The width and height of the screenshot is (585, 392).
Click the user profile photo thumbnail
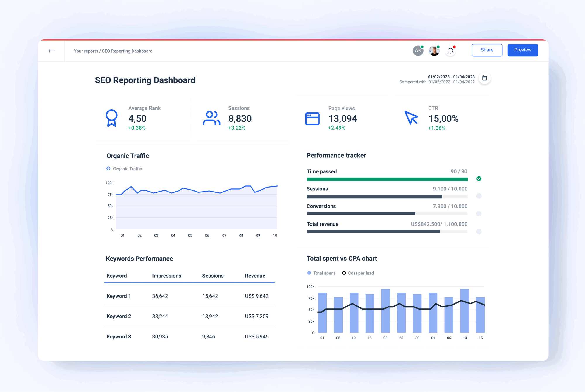click(434, 50)
